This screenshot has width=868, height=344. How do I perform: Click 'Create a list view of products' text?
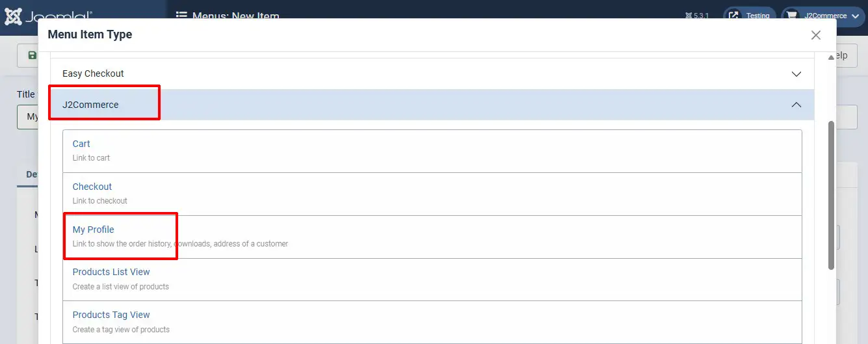tap(120, 287)
